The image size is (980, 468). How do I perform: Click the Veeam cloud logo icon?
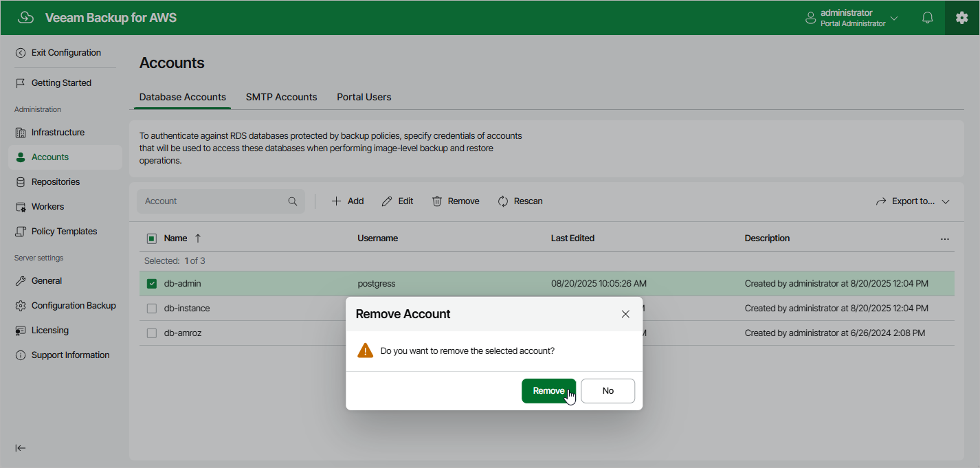click(x=26, y=18)
